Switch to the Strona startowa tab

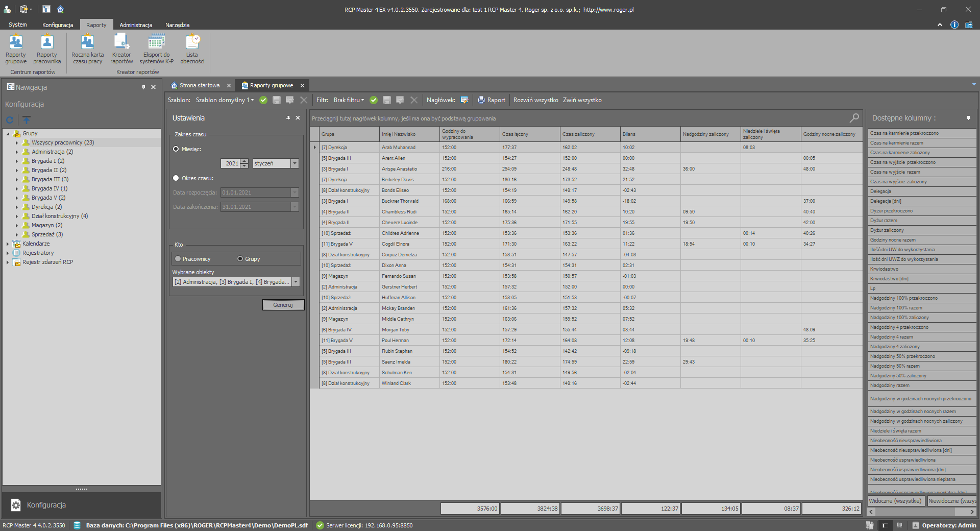(199, 85)
